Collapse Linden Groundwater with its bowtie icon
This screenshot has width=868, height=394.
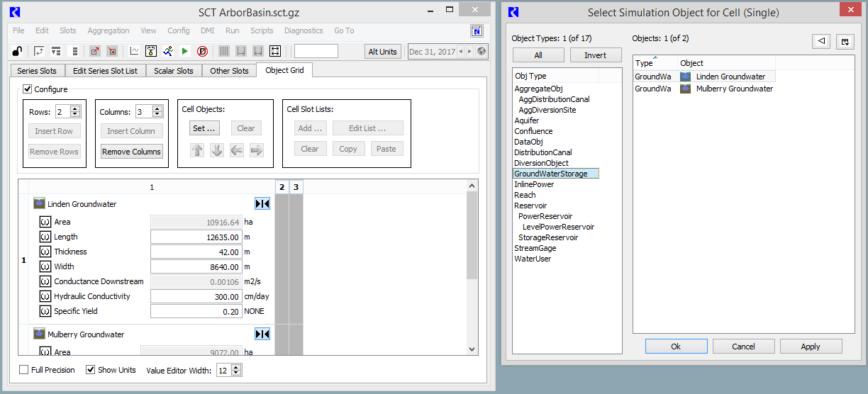[x=262, y=204]
